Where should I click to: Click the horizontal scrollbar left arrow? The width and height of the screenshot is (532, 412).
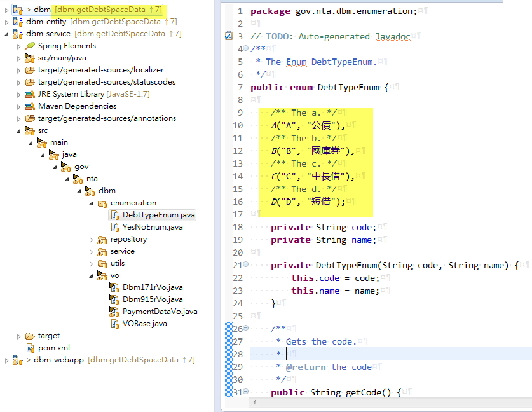(254, 402)
